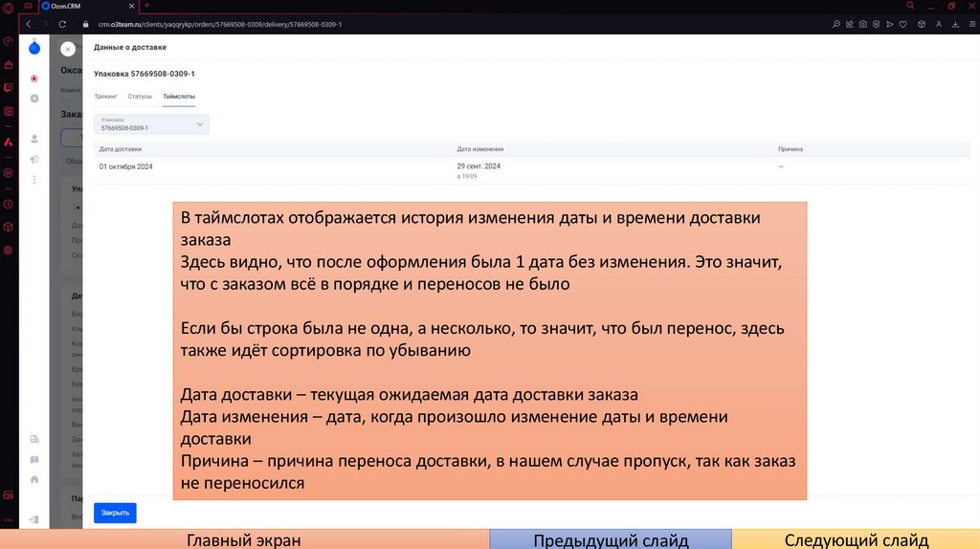Image resolution: width=980 pixels, height=549 pixels.
Task: Open the player icon in Opera sidebar
Action: pyautogui.click(x=8, y=173)
